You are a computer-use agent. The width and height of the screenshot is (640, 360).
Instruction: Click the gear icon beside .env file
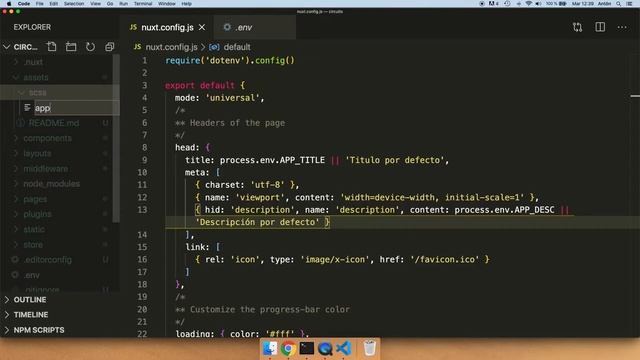coord(15,275)
